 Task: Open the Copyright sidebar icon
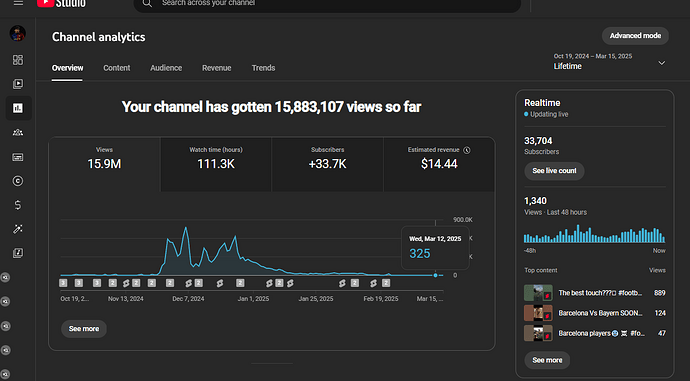[18, 181]
